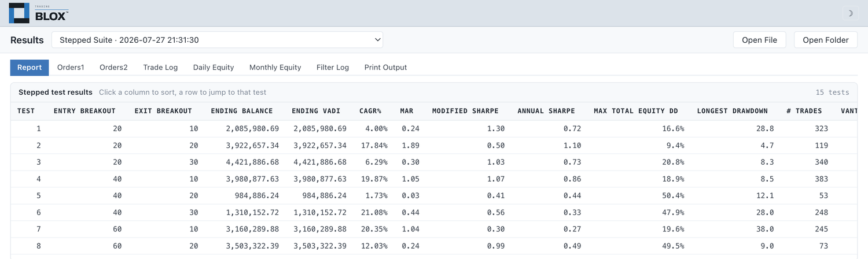The width and height of the screenshot is (868, 259).
Task: Switch to the Orders1 tab
Action: [x=71, y=68]
